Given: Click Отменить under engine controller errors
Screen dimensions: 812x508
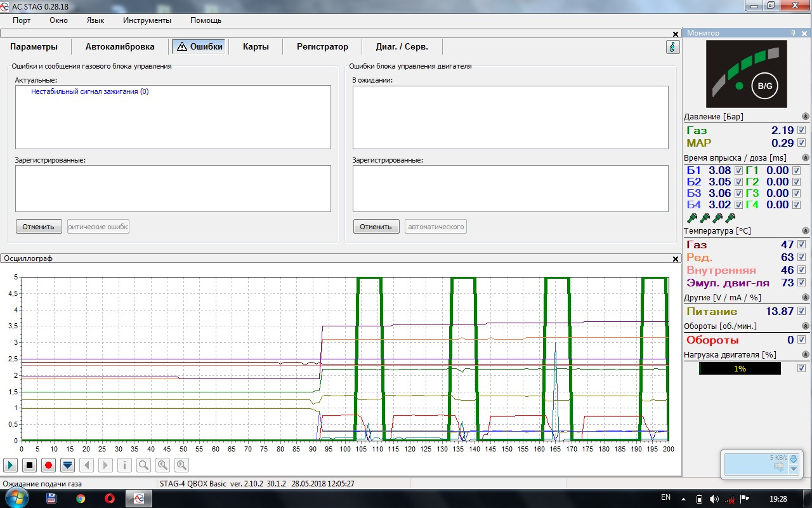Looking at the screenshot, I should [x=376, y=227].
